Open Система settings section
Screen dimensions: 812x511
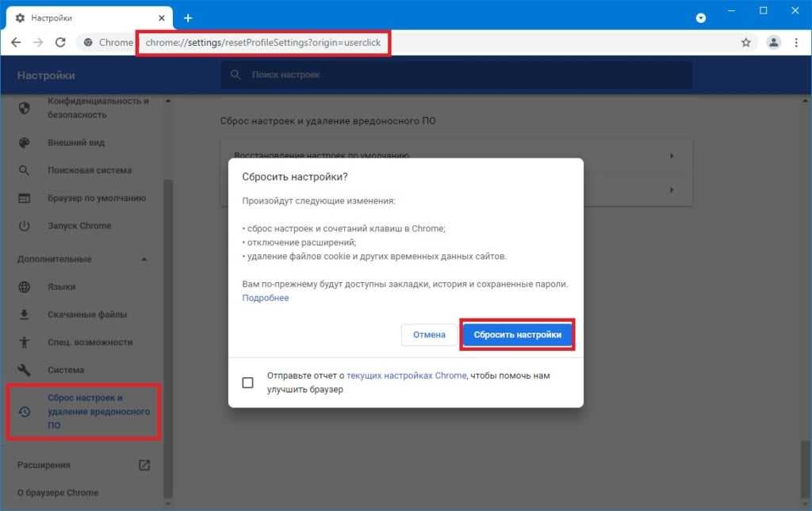[x=66, y=370]
